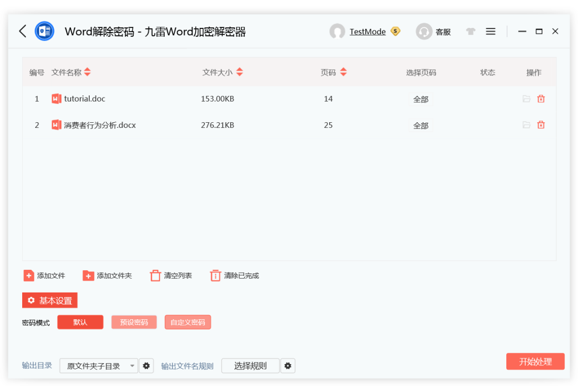Open the hamburger menu in the titlebar

490,31
